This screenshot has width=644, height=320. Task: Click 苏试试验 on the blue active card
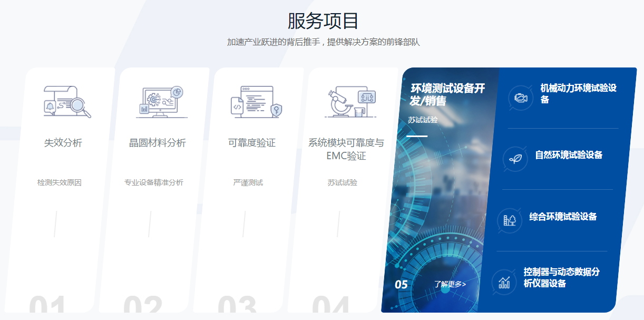pyautogui.click(x=423, y=120)
